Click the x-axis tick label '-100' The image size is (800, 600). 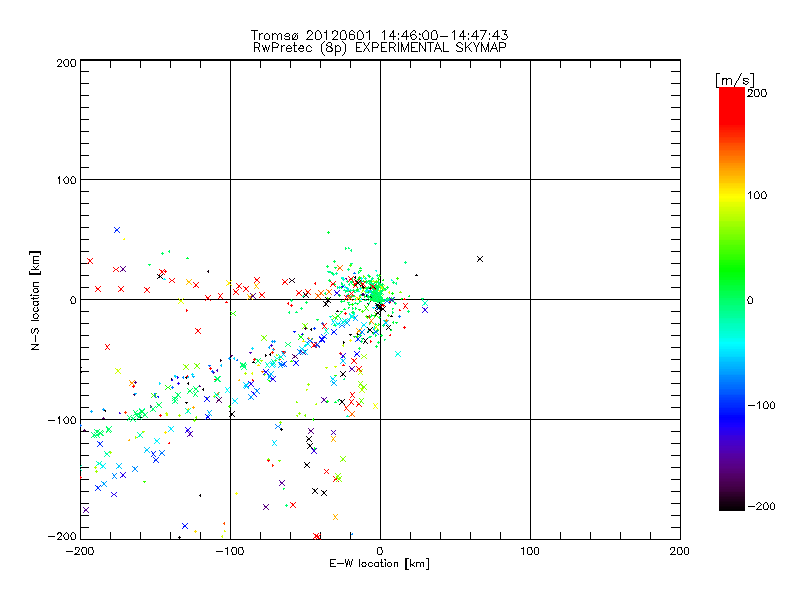coord(230,551)
